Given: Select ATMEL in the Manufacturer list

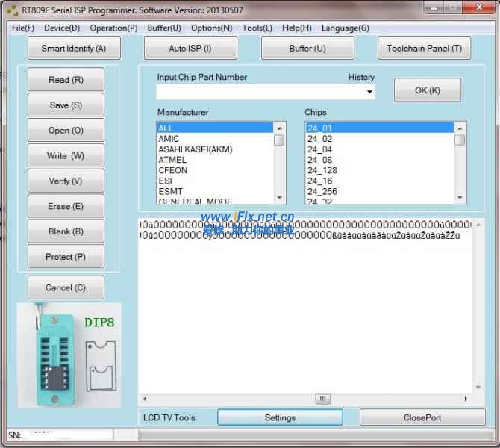Looking at the screenshot, I should (x=172, y=160).
